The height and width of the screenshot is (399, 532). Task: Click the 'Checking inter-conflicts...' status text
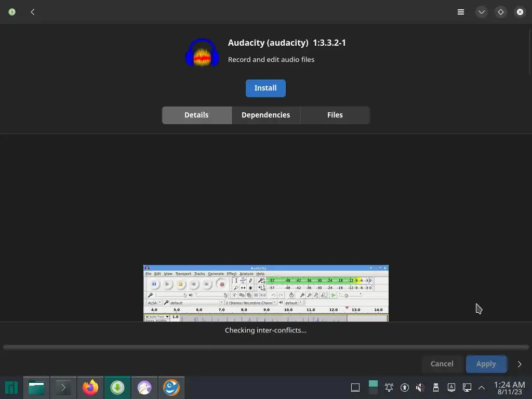point(265,330)
